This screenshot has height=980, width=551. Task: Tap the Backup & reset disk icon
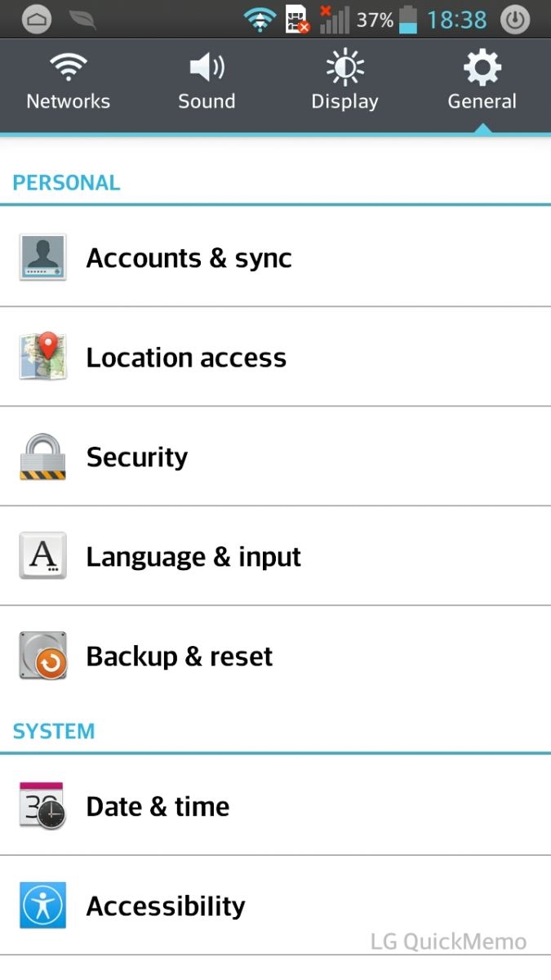(42, 656)
